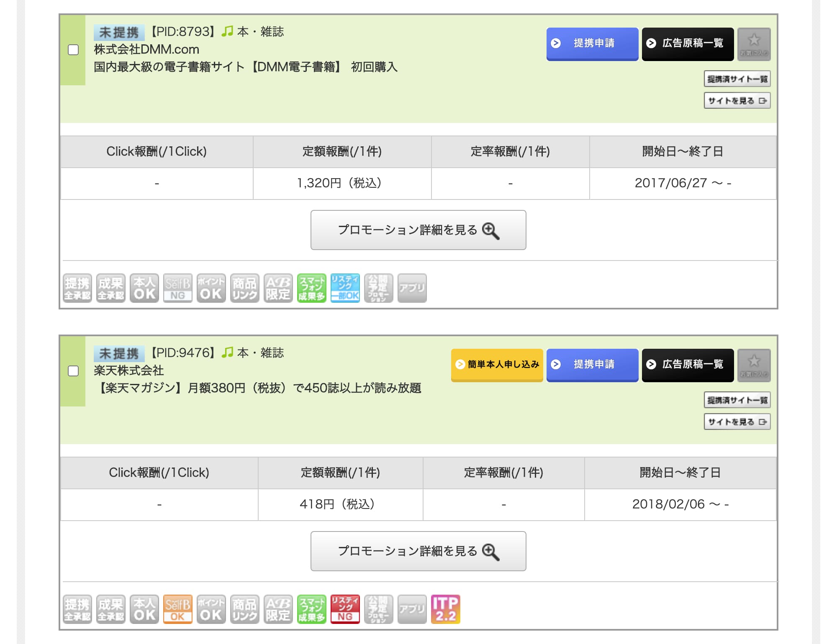Click リスティング一部OK icon in DMM row
The image size is (837, 644).
click(345, 288)
